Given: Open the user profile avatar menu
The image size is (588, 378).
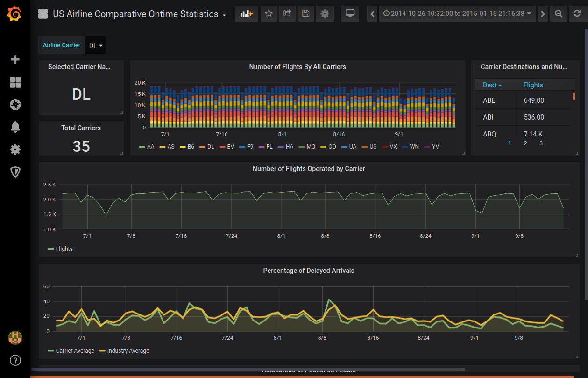Looking at the screenshot, I should coord(15,338).
